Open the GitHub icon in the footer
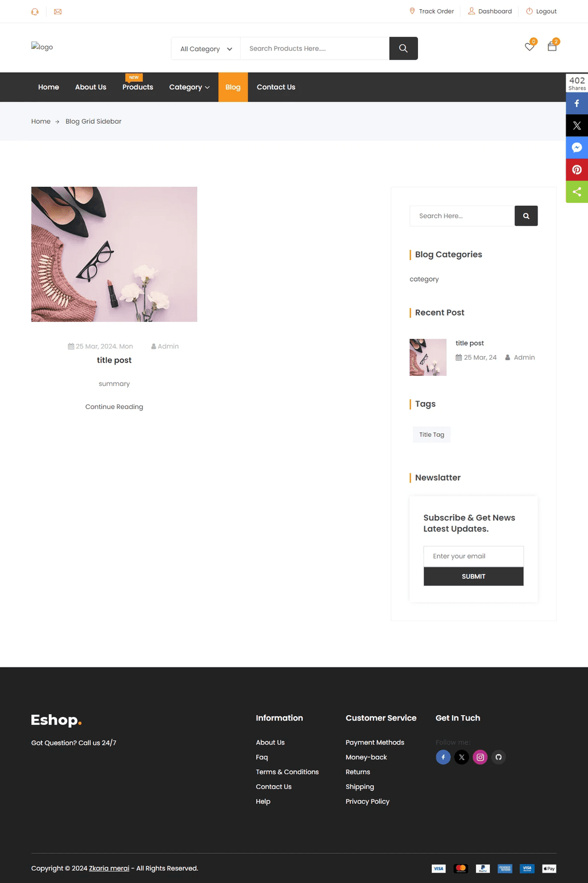Screen dimensions: 588x883 pos(498,757)
